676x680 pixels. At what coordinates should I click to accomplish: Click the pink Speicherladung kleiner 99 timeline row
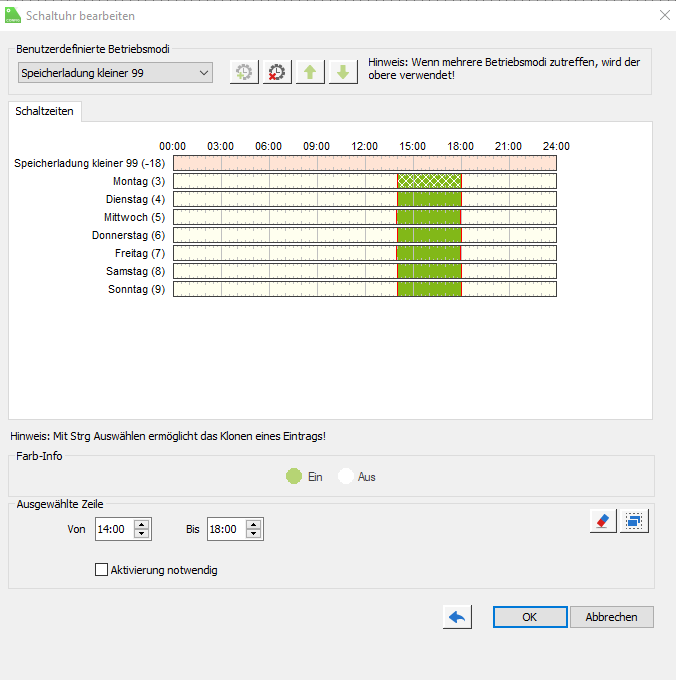365,163
